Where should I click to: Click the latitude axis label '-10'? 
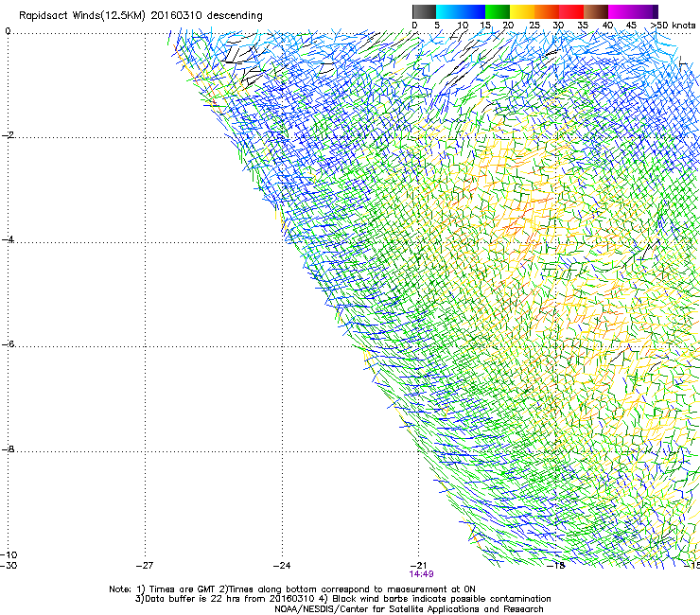point(9,554)
